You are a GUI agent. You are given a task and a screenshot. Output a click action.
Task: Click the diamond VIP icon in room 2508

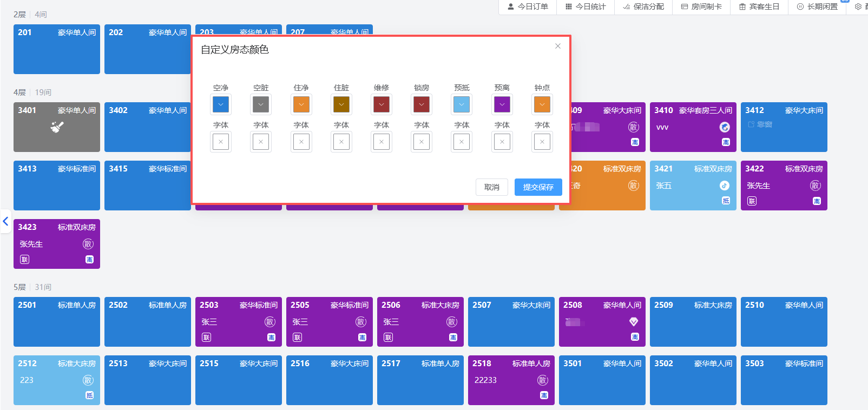[634, 322]
